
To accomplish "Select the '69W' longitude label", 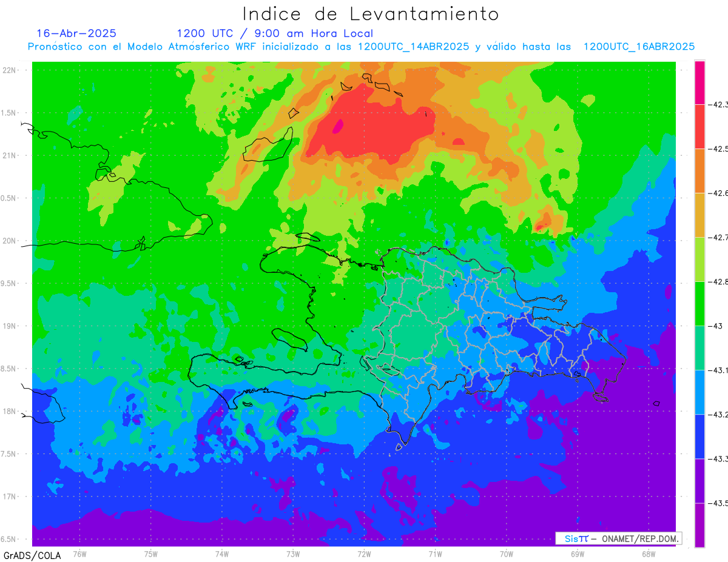I will click(578, 554).
